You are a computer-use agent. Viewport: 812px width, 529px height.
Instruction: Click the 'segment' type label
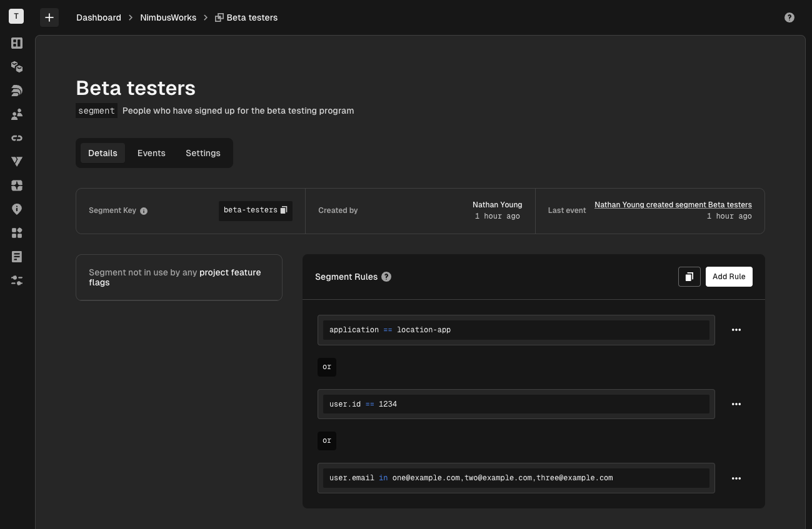pyautogui.click(x=96, y=111)
